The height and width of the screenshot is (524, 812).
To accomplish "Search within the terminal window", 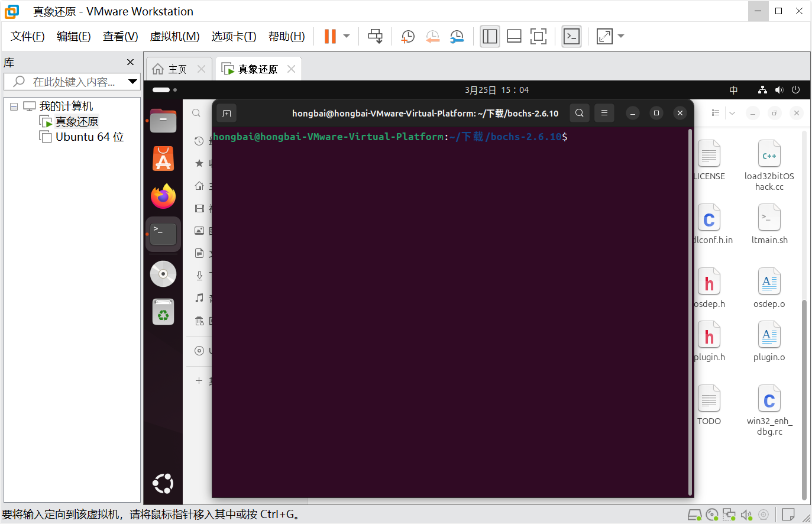I will coord(580,113).
